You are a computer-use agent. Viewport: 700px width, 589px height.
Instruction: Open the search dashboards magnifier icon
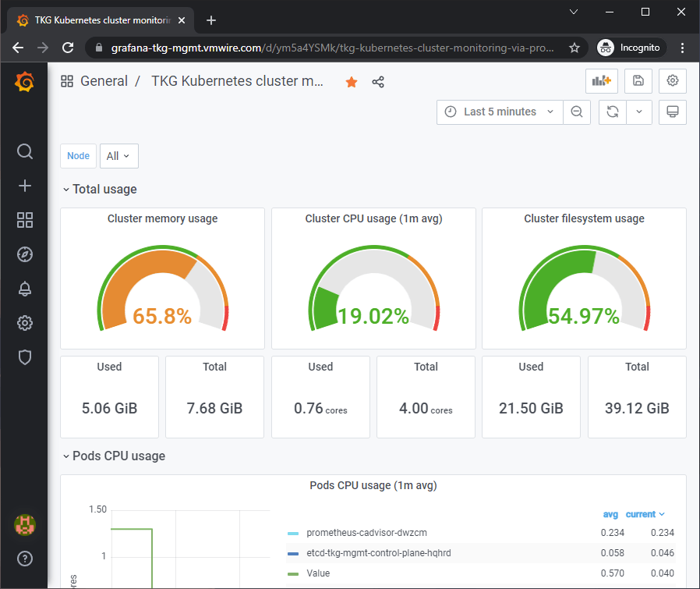point(24,151)
